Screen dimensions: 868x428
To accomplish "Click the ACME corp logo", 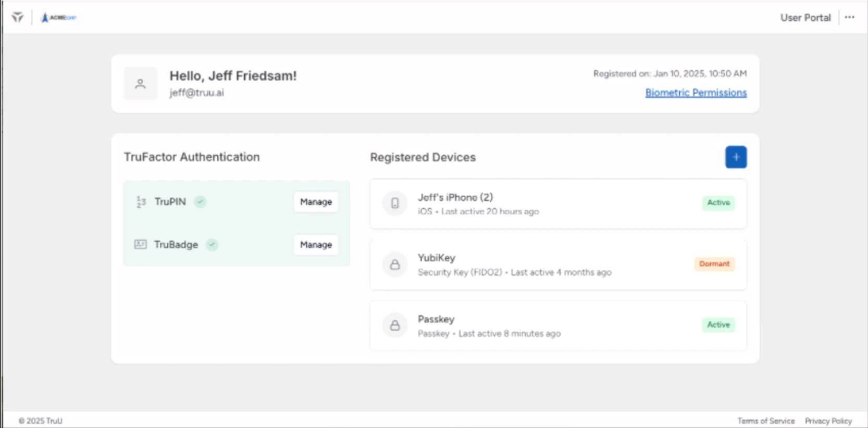I will (x=58, y=18).
